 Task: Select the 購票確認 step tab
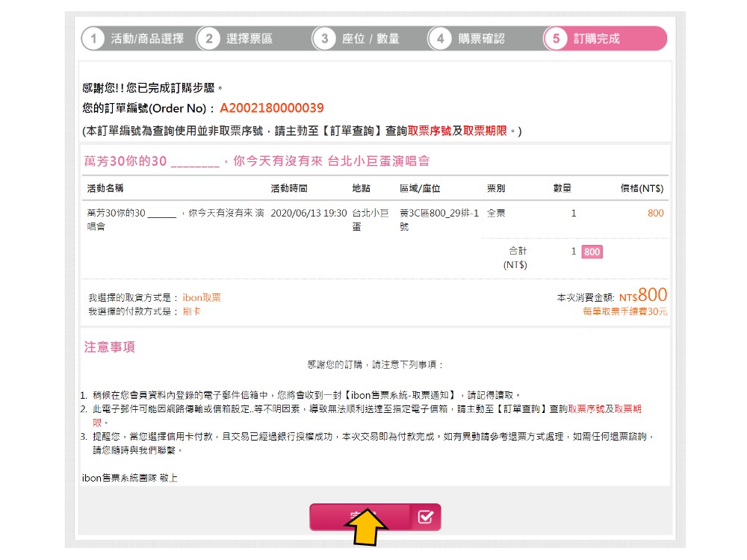point(481,39)
